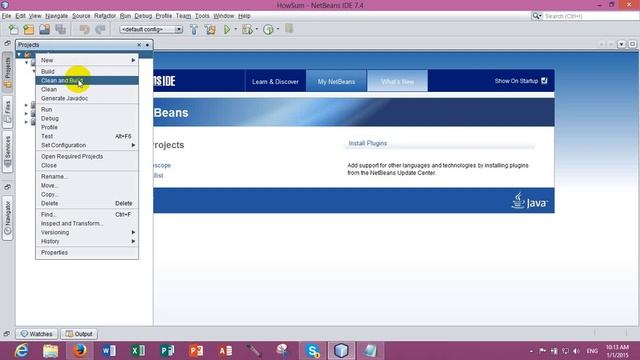
Task: Click the Profile Project toolbar icon
Action: tap(268, 29)
